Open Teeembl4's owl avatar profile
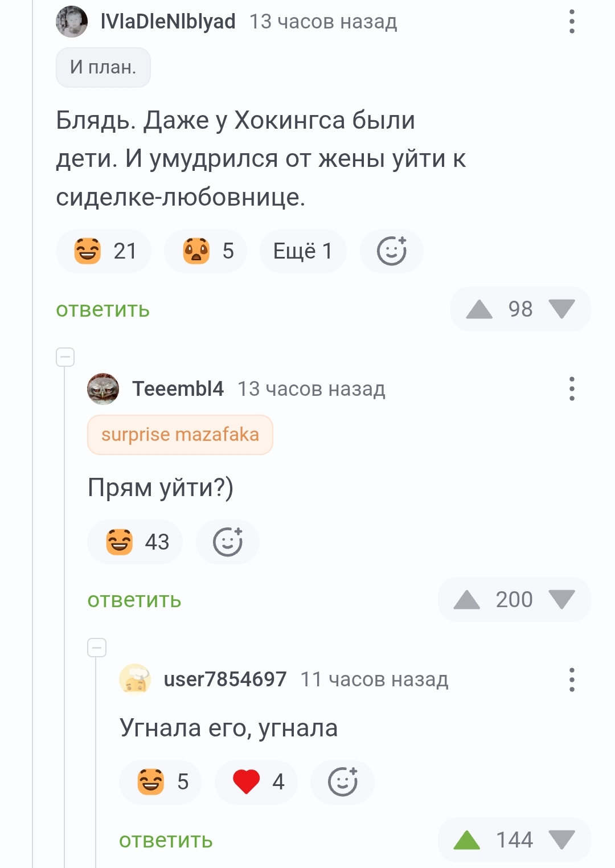The width and height of the screenshot is (615, 868). tap(103, 389)
